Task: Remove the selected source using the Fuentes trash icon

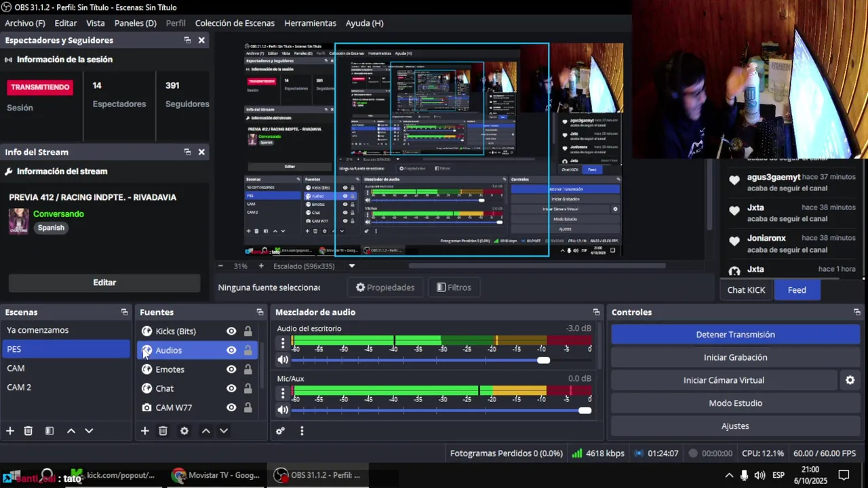Action: (x=163, y=431)
